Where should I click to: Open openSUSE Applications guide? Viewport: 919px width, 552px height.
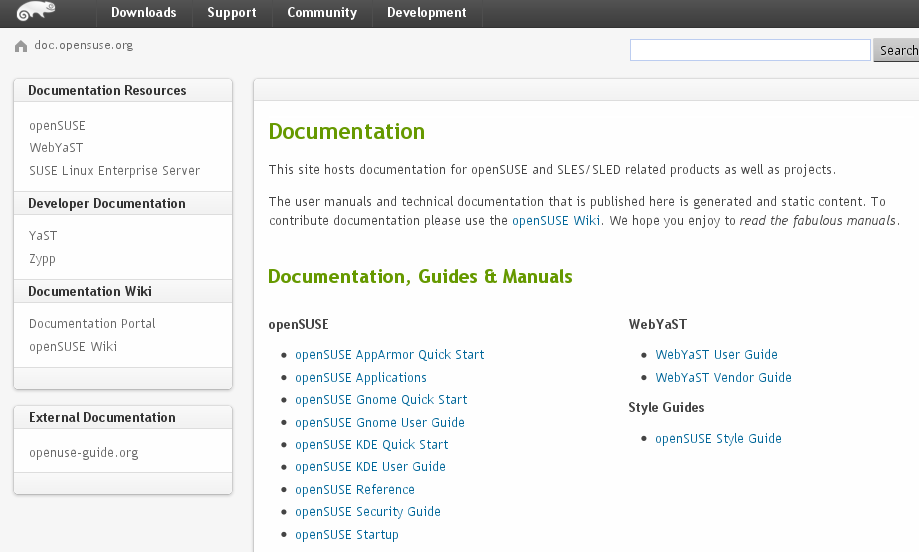[x=360, y=378]
